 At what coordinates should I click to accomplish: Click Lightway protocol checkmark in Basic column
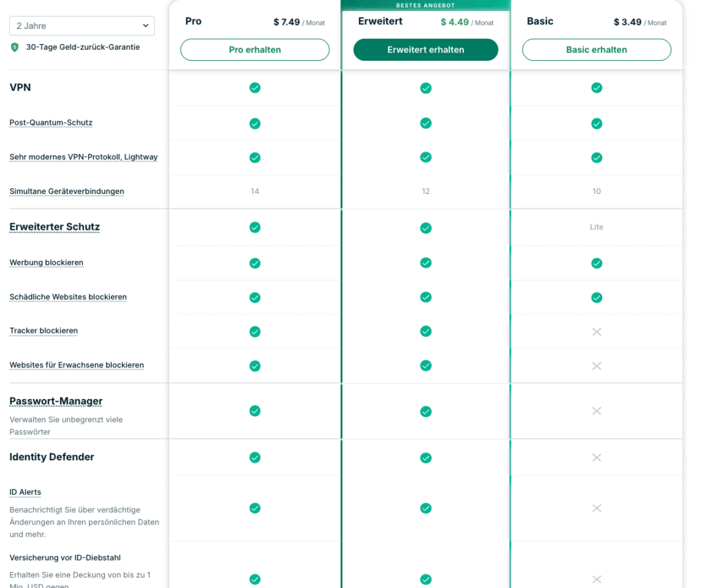(597, 157)
